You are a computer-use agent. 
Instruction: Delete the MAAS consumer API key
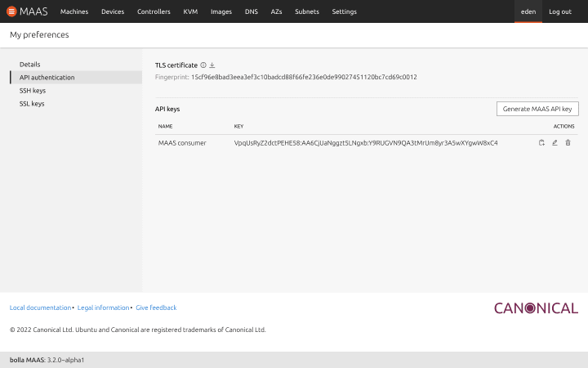[x=568, y=142]
